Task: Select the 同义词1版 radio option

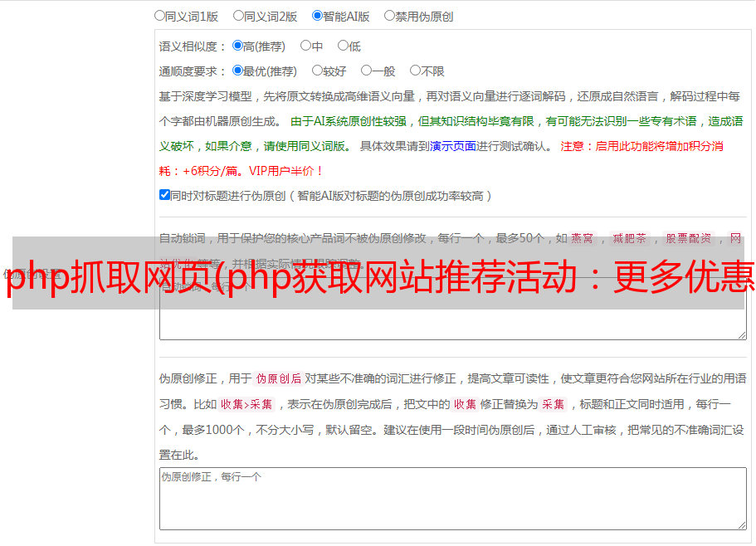Action: click(x=159, y=16)
